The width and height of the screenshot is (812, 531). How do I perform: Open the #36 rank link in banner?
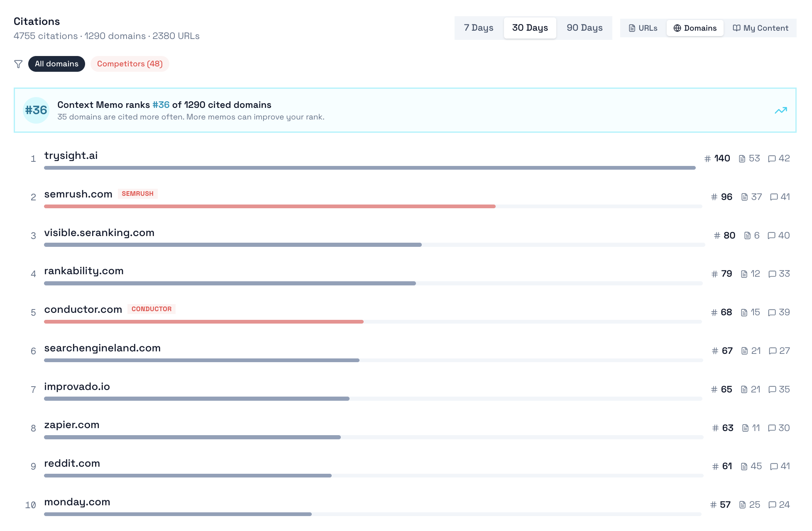(x=161, y=105)
